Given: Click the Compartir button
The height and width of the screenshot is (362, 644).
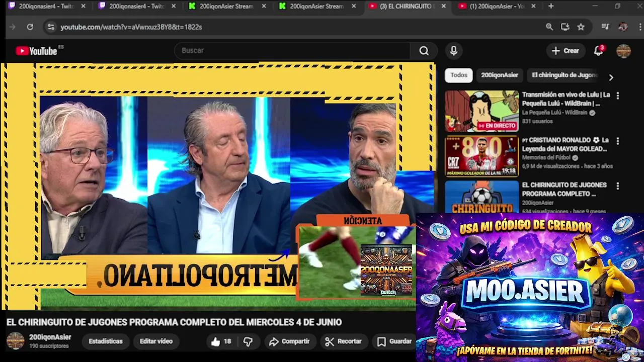Looking at the screenshot, I should pos(289,341).
